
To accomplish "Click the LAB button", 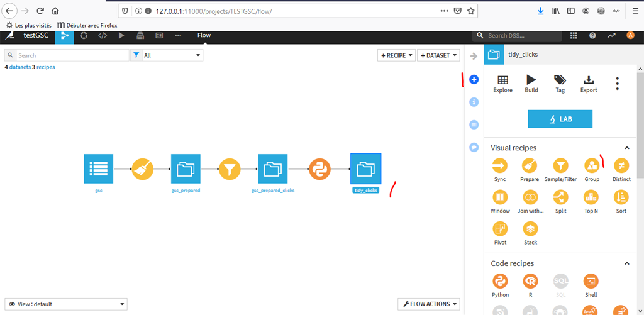I will (x=560, y=119).
